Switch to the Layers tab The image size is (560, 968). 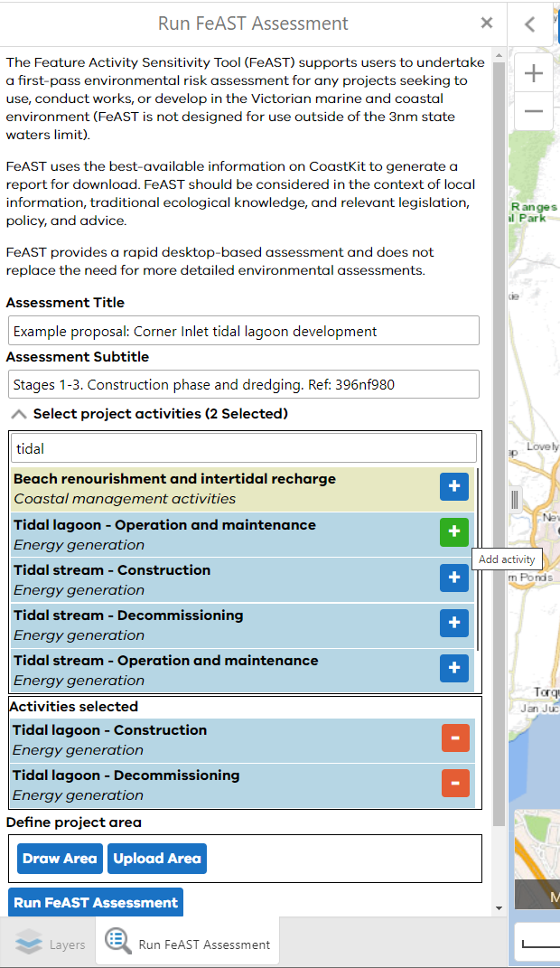tap(49, 944)
